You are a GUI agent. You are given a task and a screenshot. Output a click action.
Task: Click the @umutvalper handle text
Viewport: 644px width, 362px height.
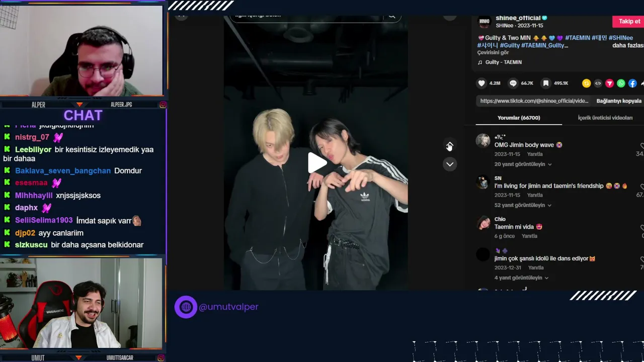pos(228,307)
